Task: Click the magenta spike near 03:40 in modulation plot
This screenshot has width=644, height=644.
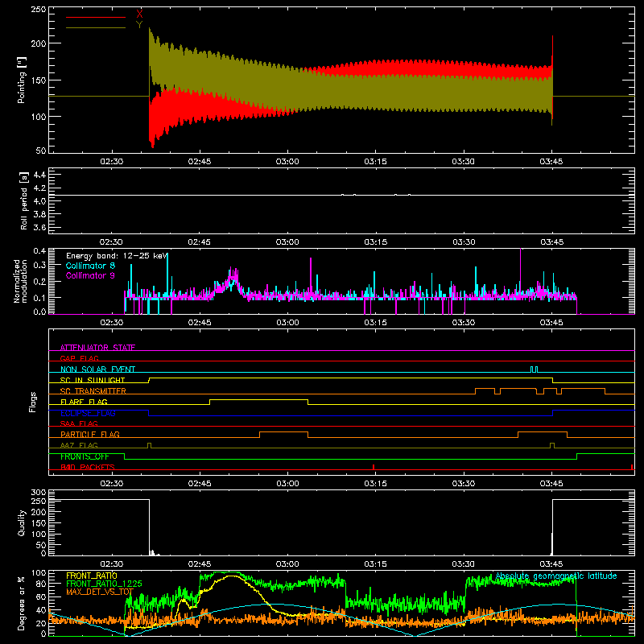Action: pos(520,271)
